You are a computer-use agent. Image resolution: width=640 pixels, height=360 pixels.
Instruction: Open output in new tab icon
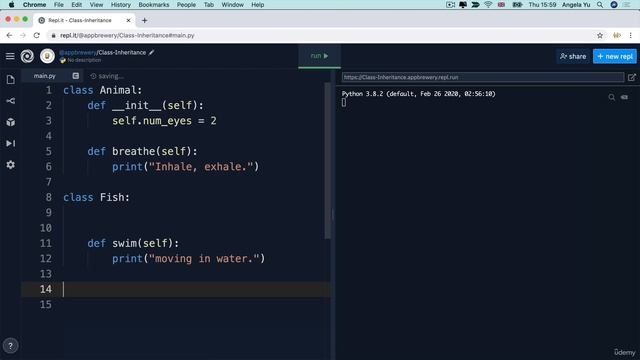631,77
